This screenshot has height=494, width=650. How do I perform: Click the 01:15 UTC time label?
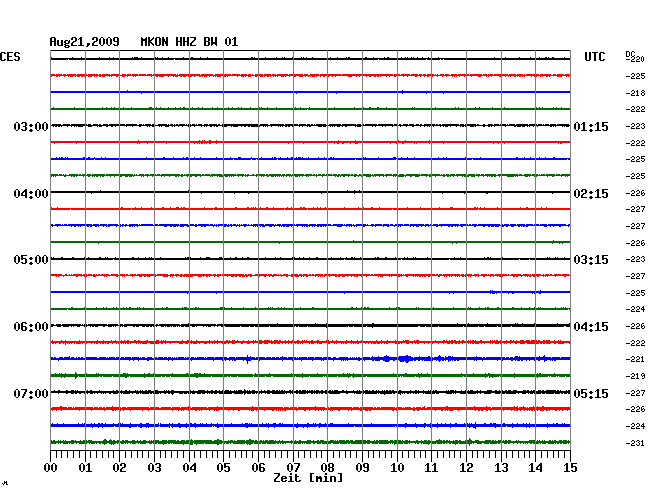point(591,126)
